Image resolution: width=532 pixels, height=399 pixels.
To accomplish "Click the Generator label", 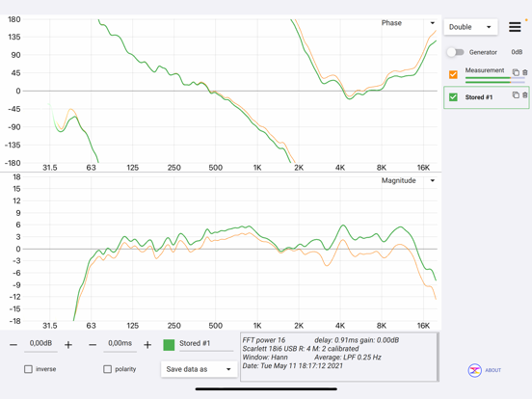I will click(483, 52).
